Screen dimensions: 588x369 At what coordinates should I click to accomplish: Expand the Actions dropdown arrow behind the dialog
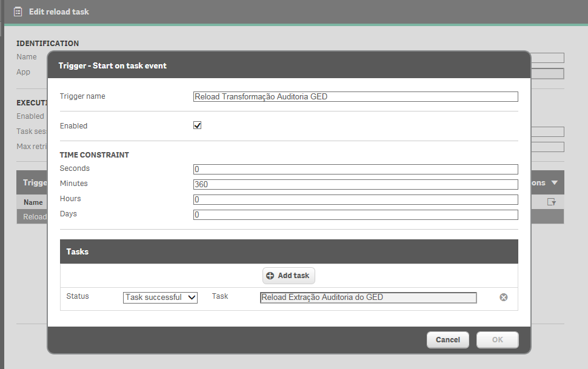click(x=554, y=182)
